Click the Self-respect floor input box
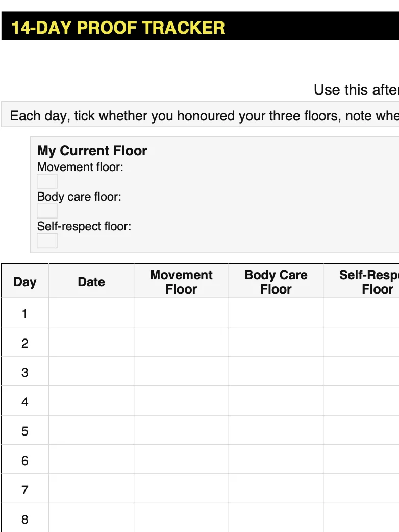399x532 pixels. click(47, 240)
